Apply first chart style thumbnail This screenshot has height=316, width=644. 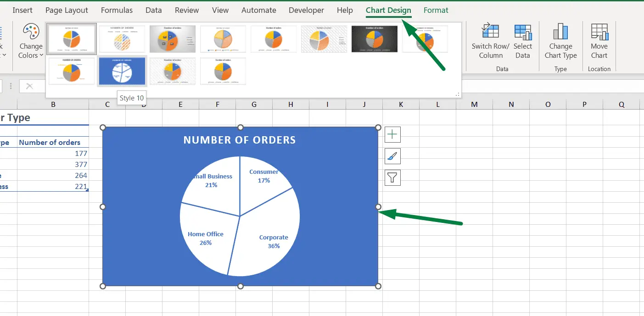pos(72,39)
